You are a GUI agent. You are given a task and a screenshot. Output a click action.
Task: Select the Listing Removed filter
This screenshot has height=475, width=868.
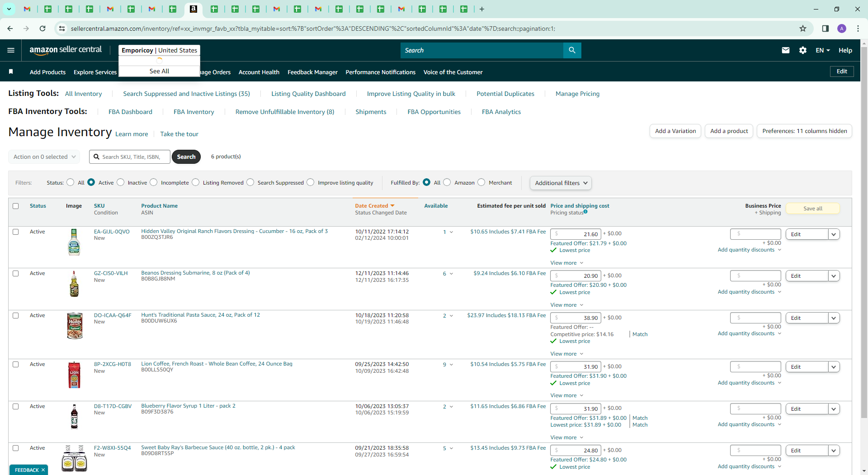196,182
